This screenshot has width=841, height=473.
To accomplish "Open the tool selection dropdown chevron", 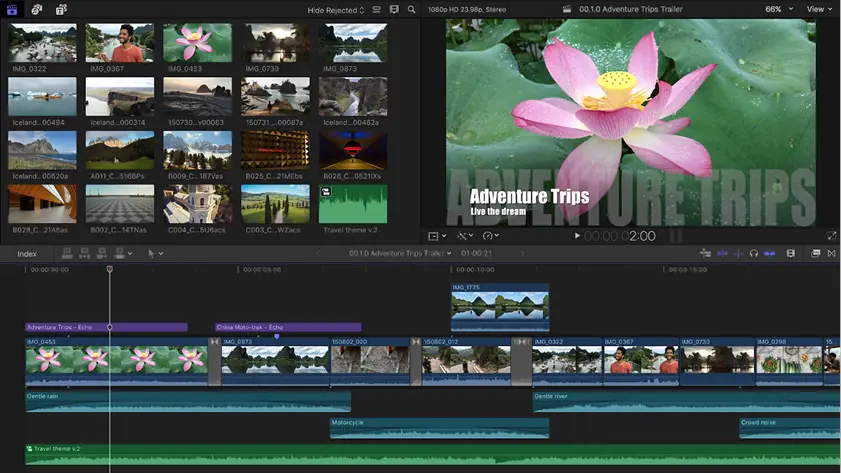I will click(x=161, y=254).
